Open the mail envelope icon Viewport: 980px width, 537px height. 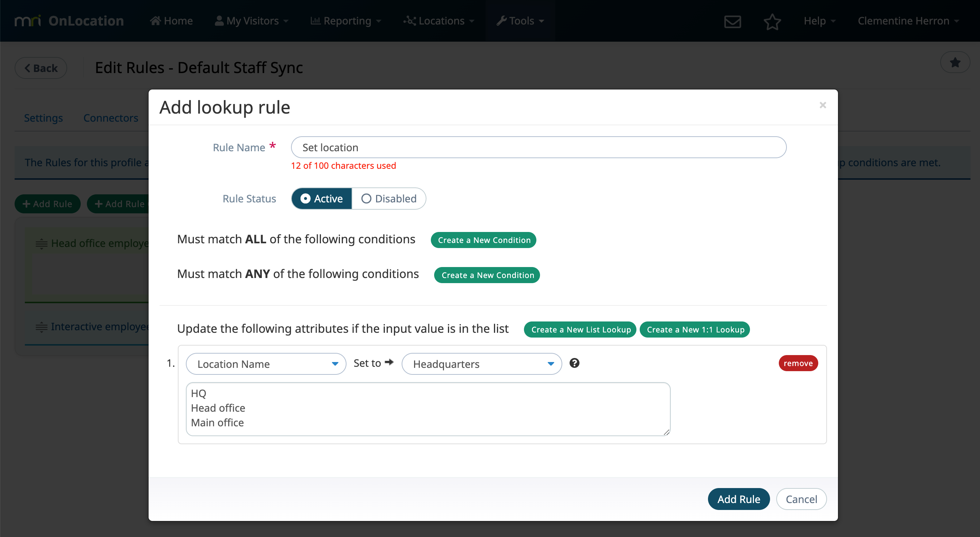(732, 21)
